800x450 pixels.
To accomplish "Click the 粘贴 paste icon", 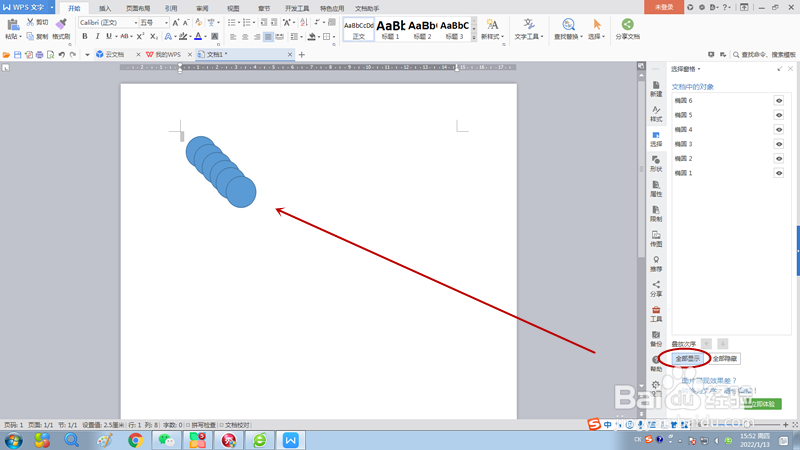I will [x=13, y=24].
